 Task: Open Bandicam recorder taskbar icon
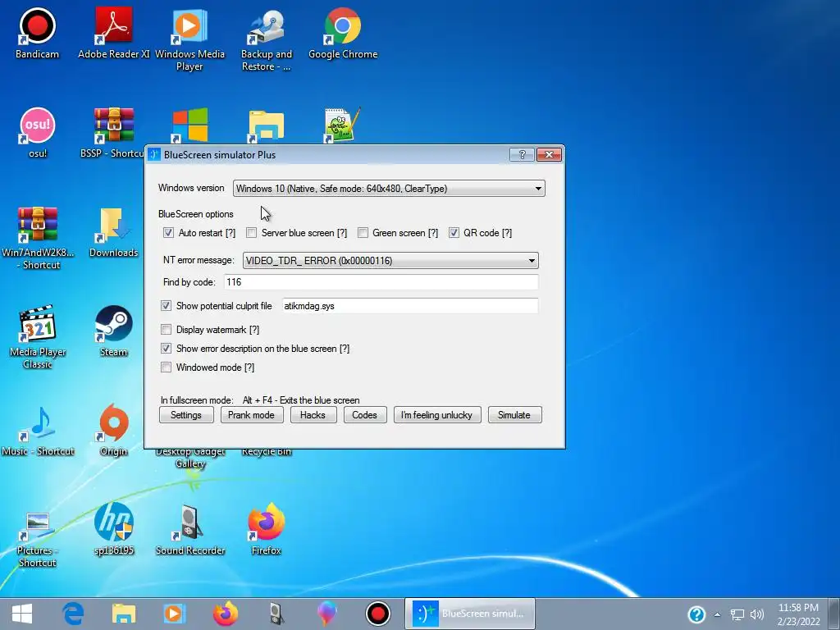(378, 614)
